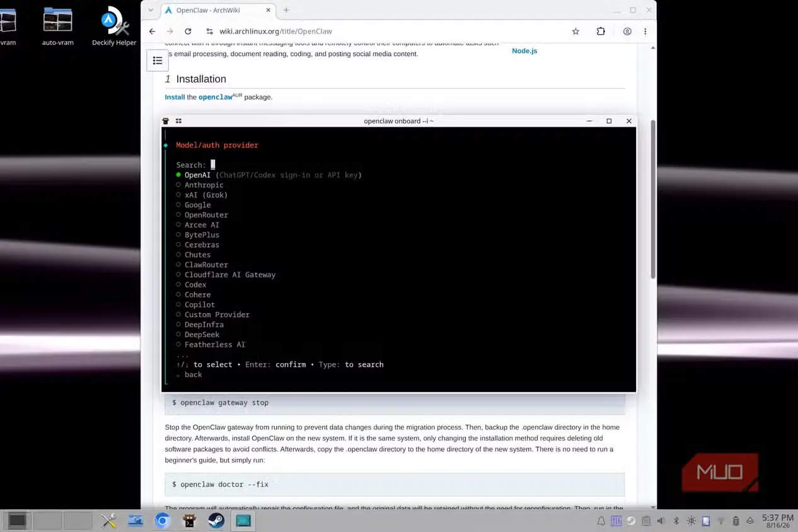Open a new browser tab
The image size is (798, 532).
click(x=286, y=10)
